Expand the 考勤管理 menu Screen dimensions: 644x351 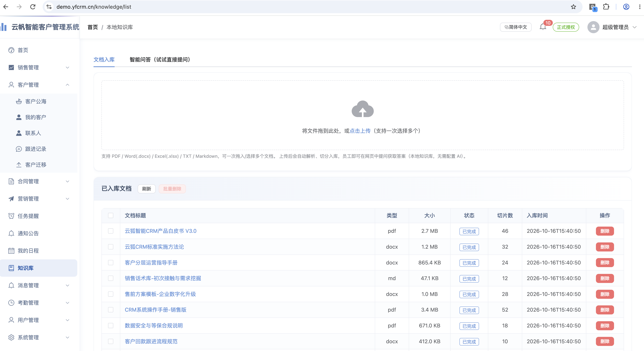point(38,303)
